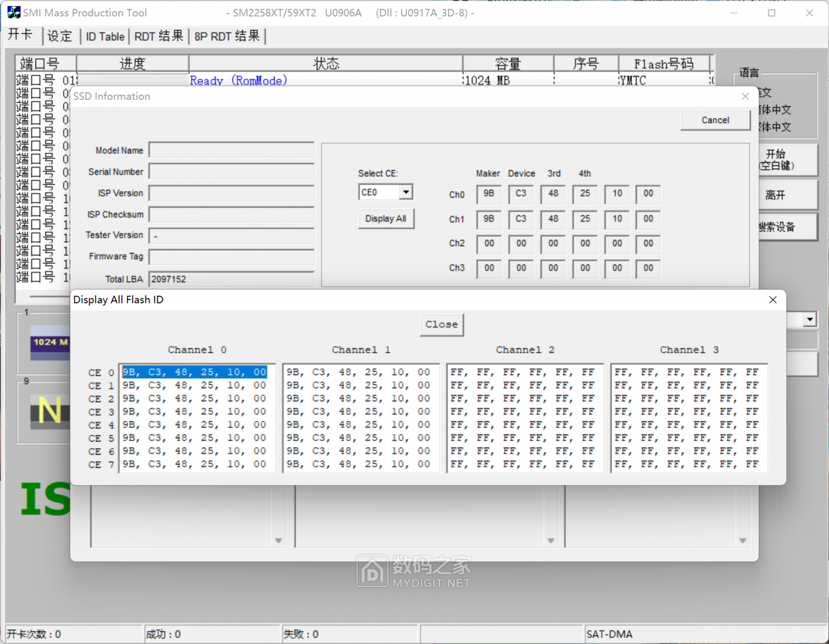Viewport: 829px width, 644px height.
Task: Click the yellow N status icon for port 9
Action: pyautogui.click(x=49, y=412)
